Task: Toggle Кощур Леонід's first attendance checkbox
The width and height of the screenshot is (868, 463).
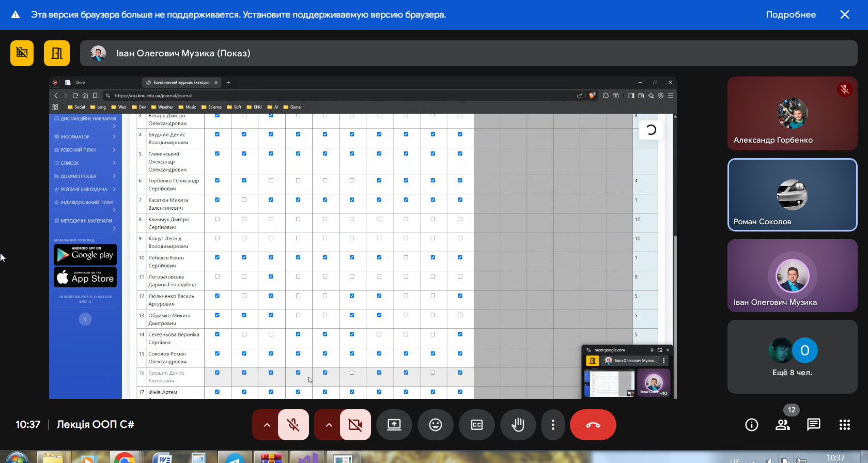Action: tap(217, 238)
